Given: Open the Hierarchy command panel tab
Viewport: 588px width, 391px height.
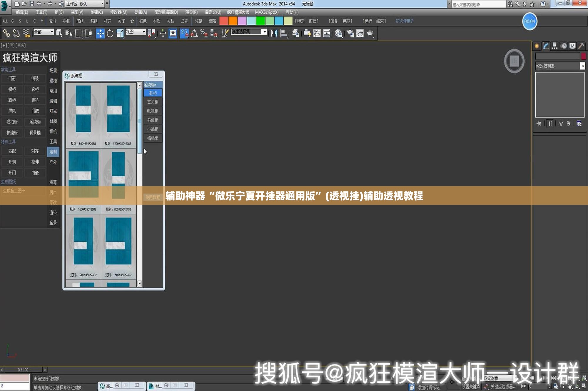Looking at the screenshot, I should (x=554, y=46).
